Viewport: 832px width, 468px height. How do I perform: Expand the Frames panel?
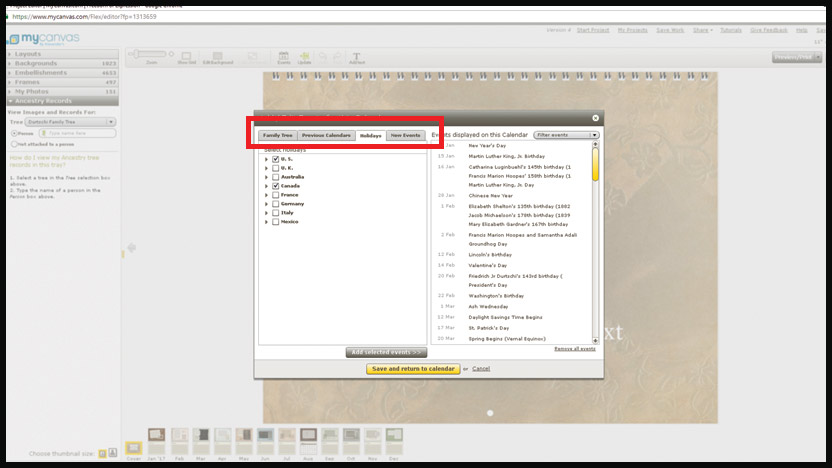pyautogui.click(x=63, y=82)
